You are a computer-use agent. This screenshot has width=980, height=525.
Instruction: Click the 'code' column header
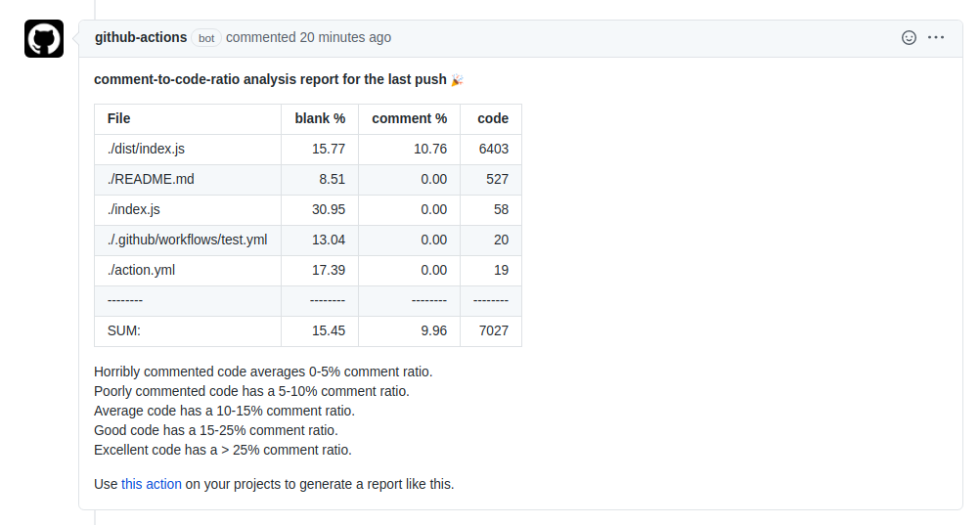(491, 119)
